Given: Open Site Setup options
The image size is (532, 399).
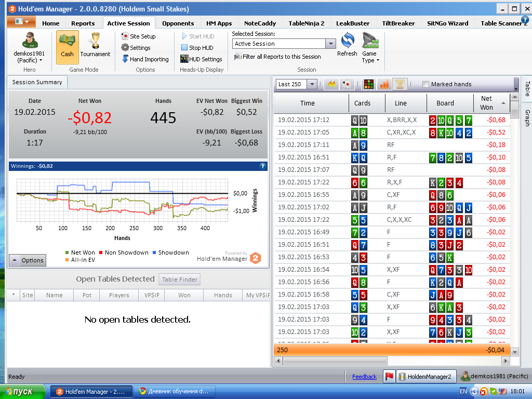Looking at the screenshot, I should [x=138, y=36].
